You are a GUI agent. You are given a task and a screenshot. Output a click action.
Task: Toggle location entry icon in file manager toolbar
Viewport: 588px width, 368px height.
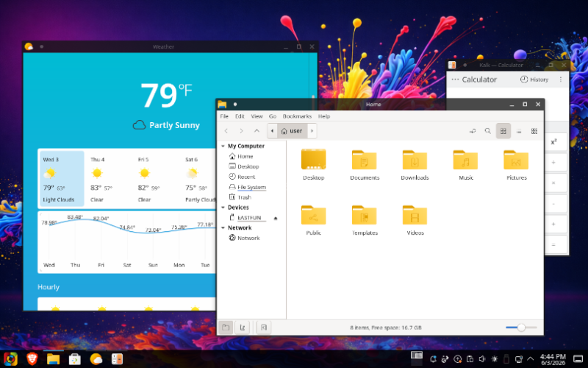[x=473, y=131]
